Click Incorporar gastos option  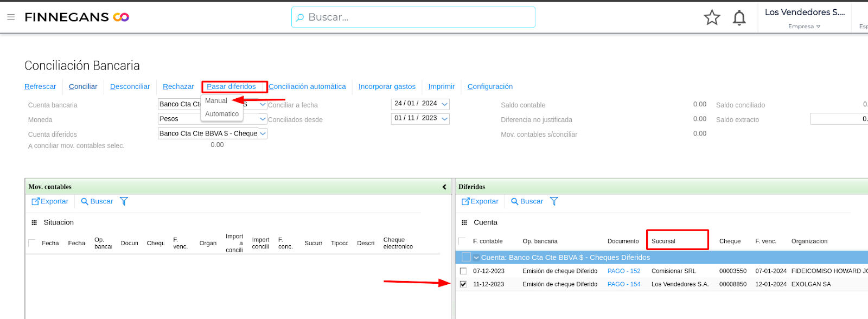(x=387, y=86)
